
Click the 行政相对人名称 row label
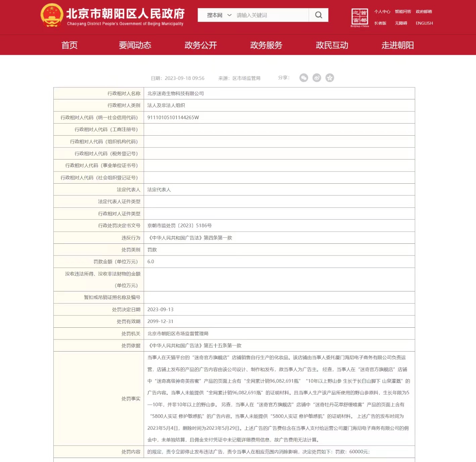pos(124,93)
